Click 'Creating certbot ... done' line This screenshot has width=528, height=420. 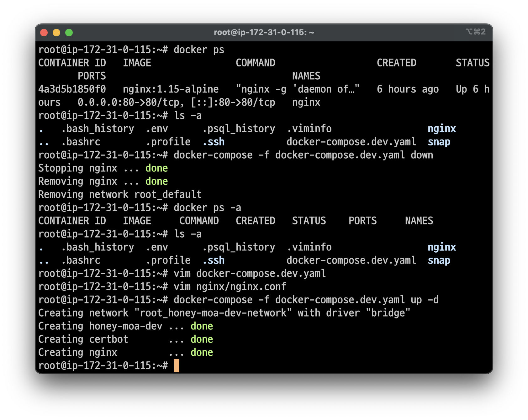pyautogui.click(x=126, y=339)
